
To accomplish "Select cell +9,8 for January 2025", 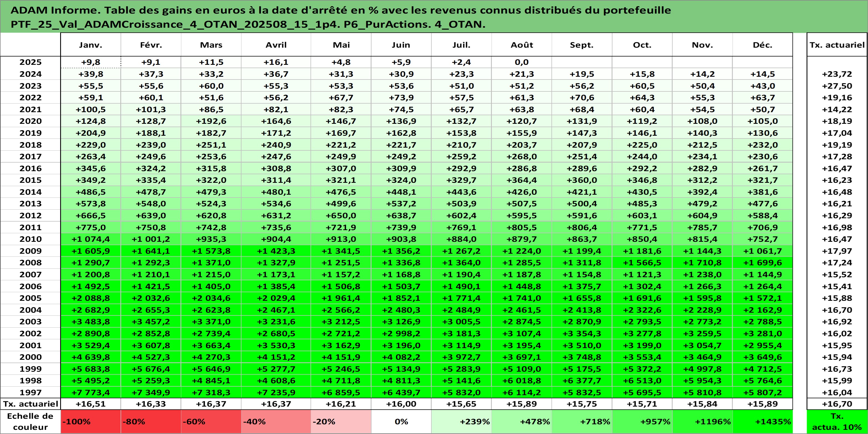I will tap(91, 62).
